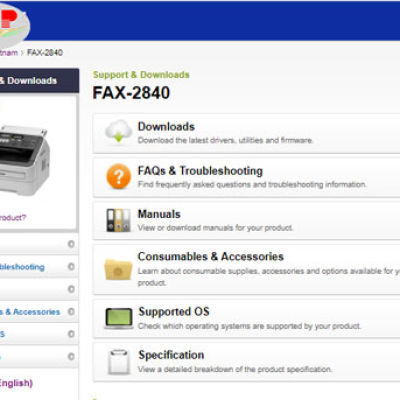Click the FAX-2840 page title
Viewport: 400px width, 400px height.
pos(131,93)
